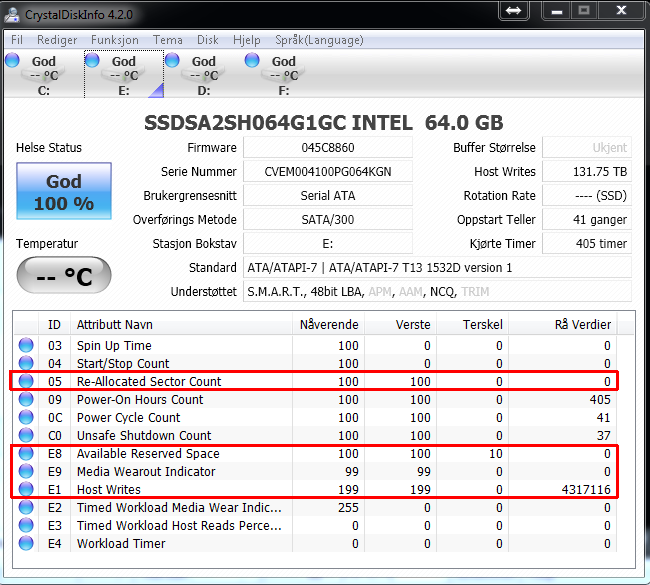
Task: Click the SATA/300 transfer mode field
Action: [328, 220]
